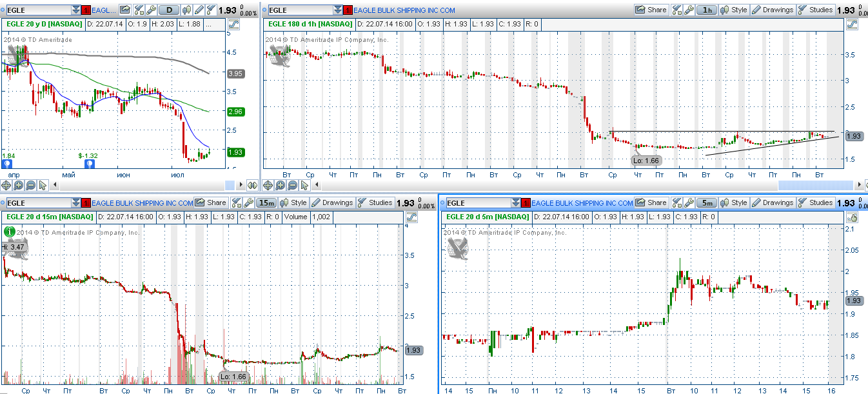
Task: Select the cursor pointer tool below the daily chart
Action: pos(42,185)
